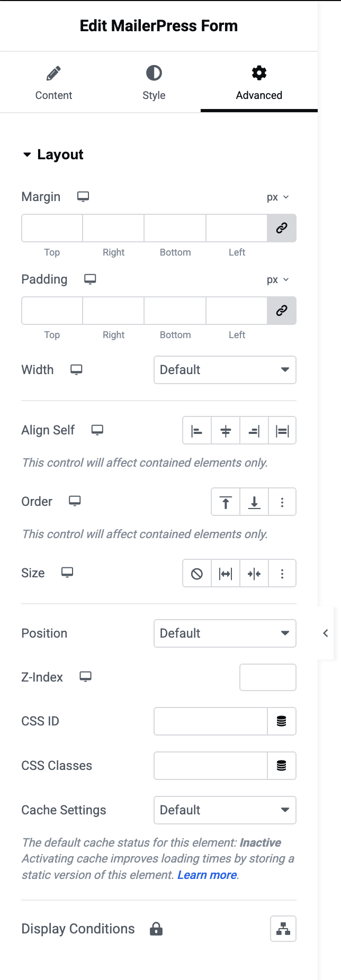Set element Order to Last

(x=254, y=502)
